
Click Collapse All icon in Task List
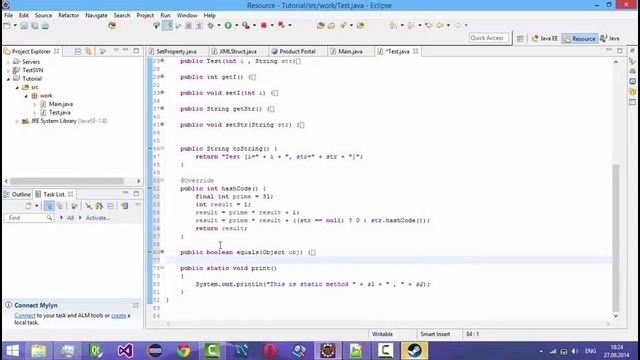coord(110,206)
